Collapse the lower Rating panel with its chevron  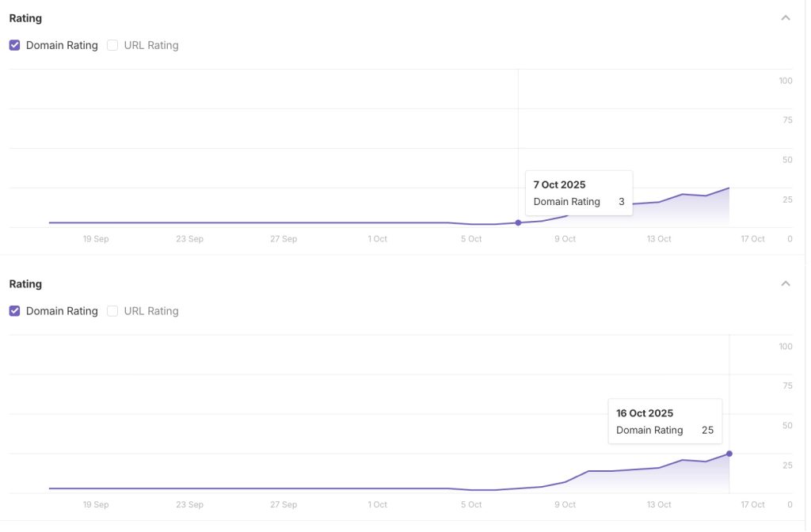coord(786,283)
